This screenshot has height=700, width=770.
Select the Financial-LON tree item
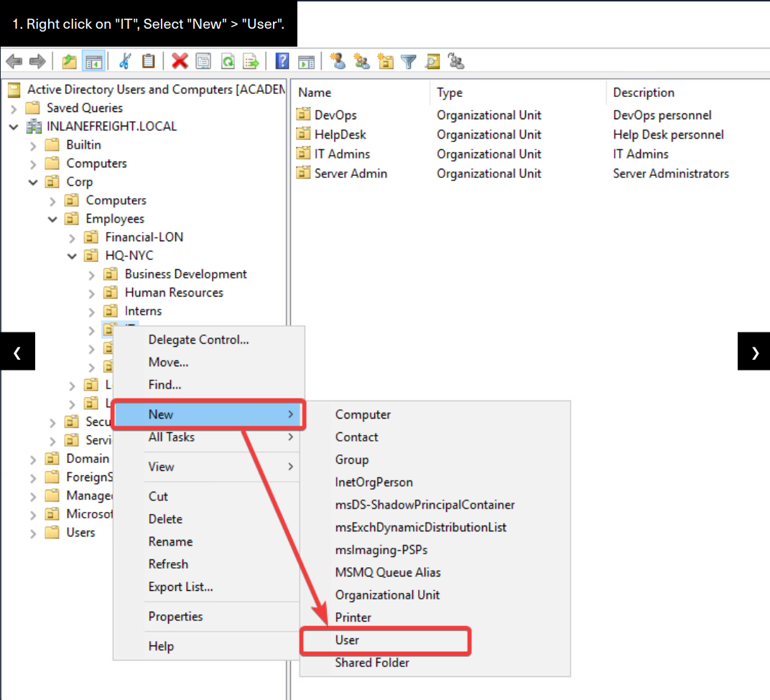[x=144, y=237]
